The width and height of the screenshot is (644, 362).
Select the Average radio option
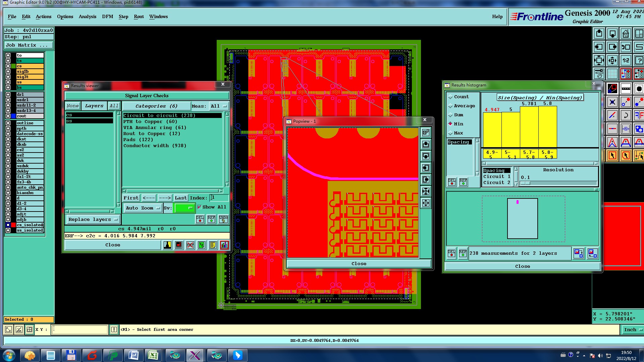tap(450, 106)
